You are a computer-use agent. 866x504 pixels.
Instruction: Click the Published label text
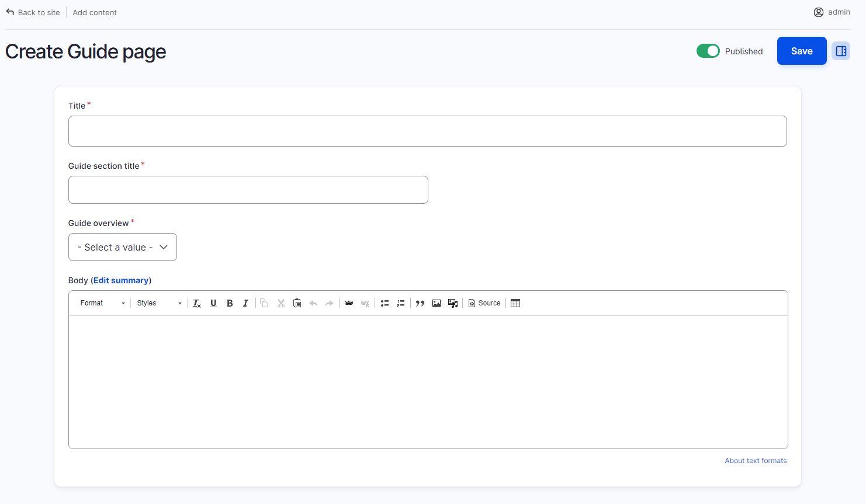click(744, 51)
